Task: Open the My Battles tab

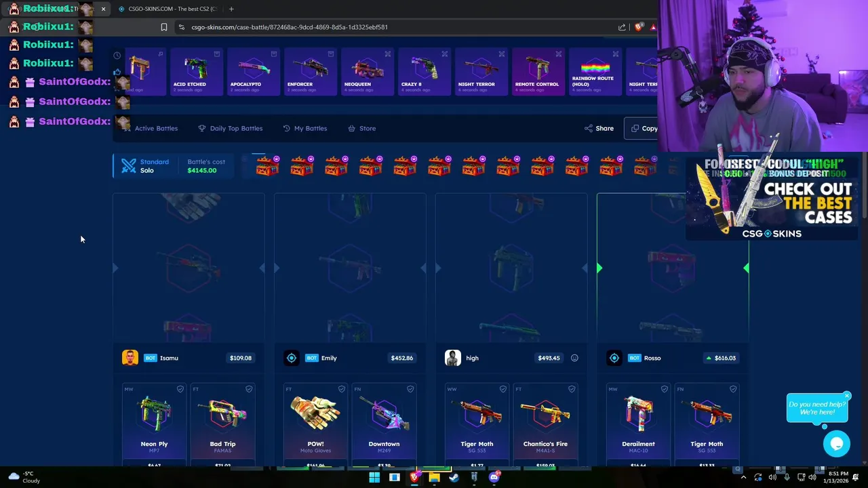Action: tap(304, 128)
